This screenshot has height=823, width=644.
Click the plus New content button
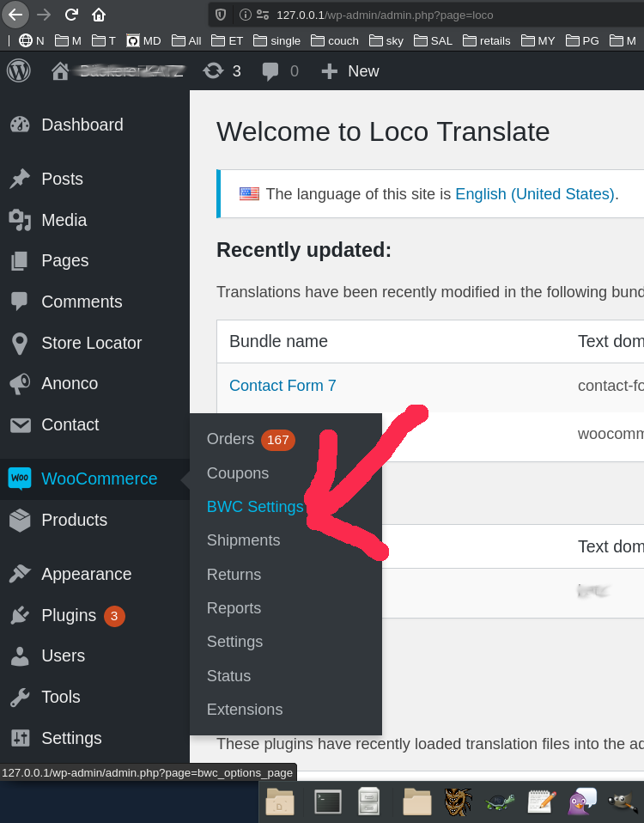349,70
